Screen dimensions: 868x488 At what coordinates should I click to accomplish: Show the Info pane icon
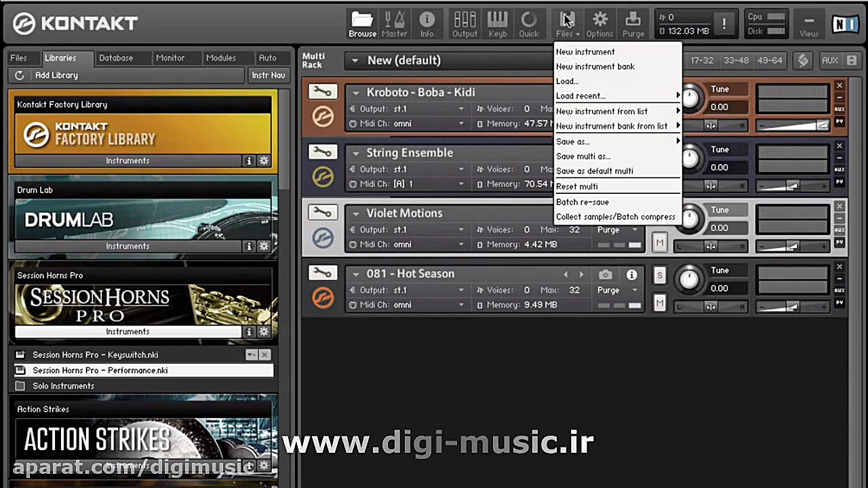click(x=427, y=24)
